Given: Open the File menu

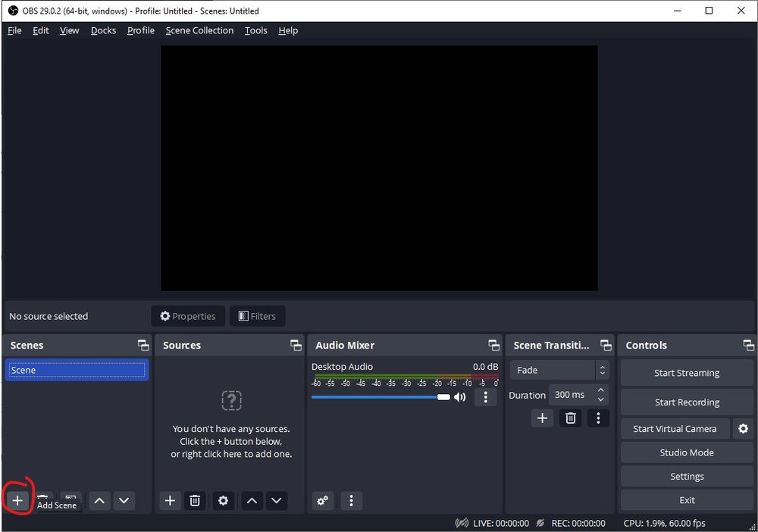Looking at the screenshot, I should pos(14,30).
